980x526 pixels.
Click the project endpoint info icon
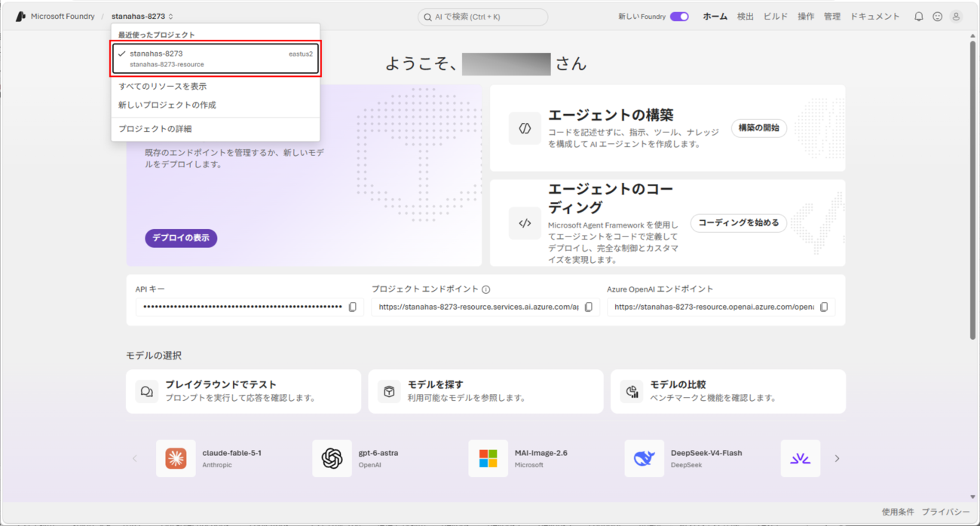486,289
